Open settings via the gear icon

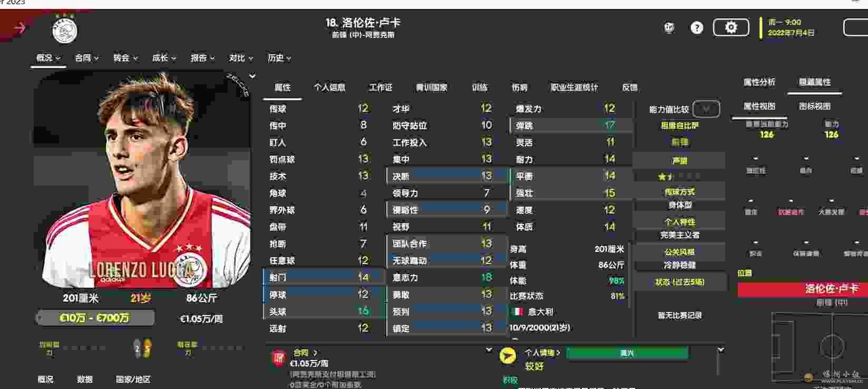(730, 27)
